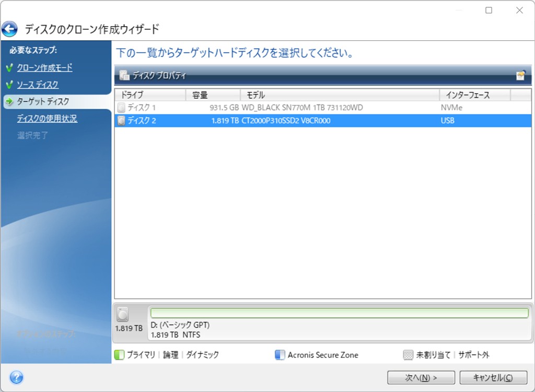Click the blue Acronis Secure Zone swatch
Viewport: 535px width, 392px height.
(x=280, y=355)
